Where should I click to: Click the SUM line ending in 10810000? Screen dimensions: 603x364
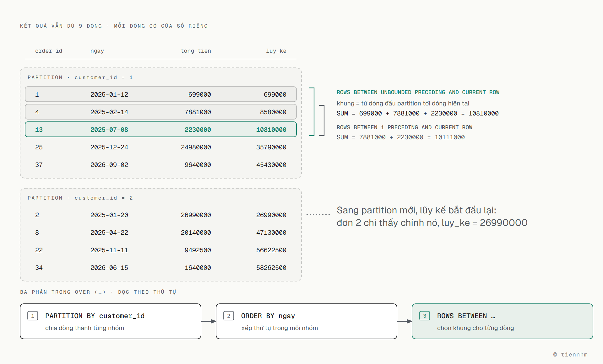[418, 113]
